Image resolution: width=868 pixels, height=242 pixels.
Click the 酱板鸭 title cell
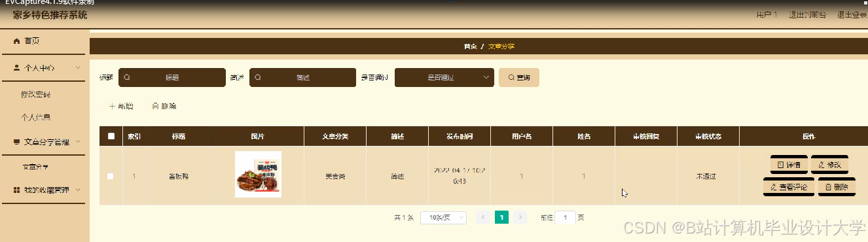coord(178,176)
